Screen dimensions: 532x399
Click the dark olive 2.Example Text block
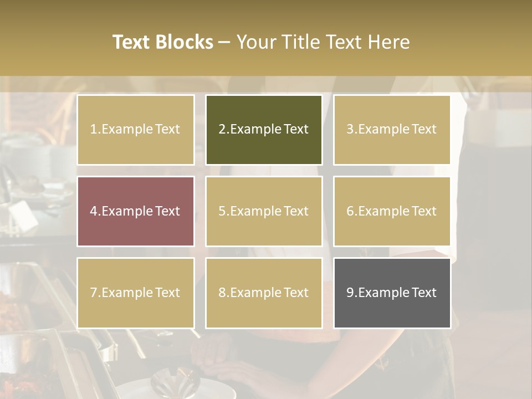pyautogui.click(x=264, y=130)
